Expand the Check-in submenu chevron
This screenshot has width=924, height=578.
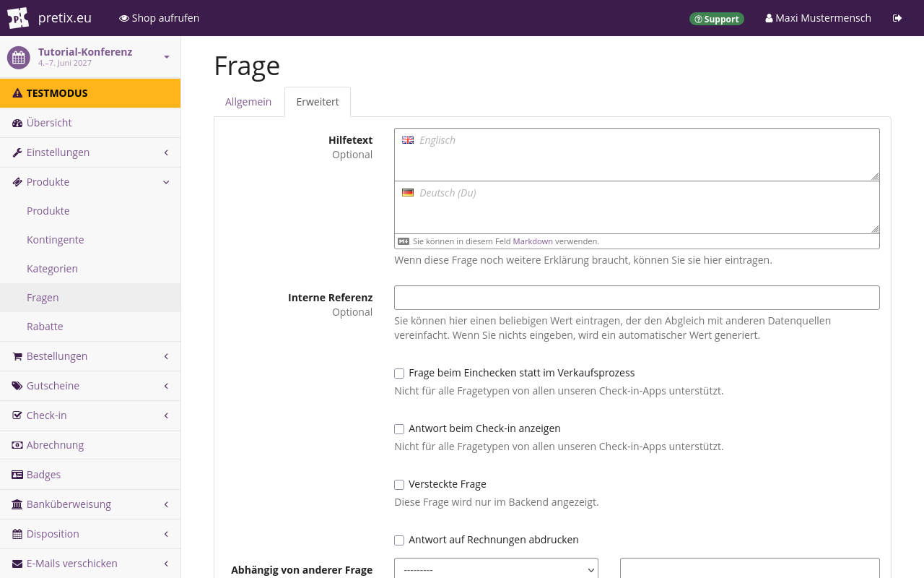(166, 415)
